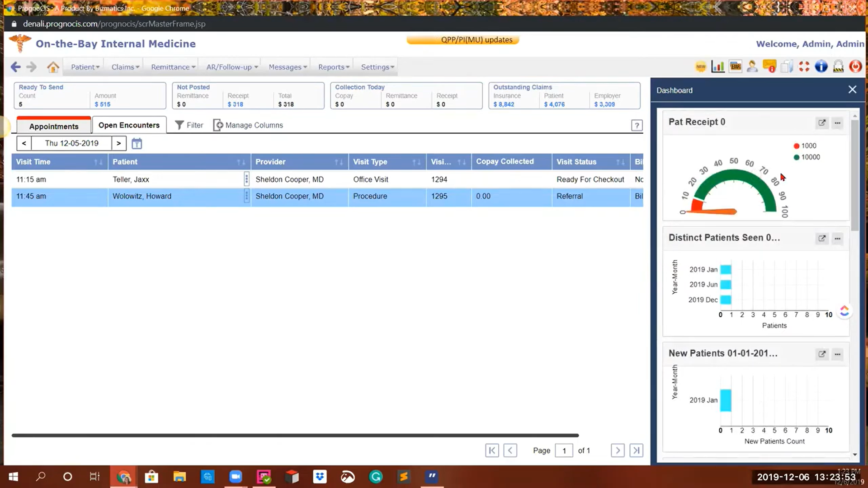Image resolution: width=868 pixels, height=488 pixels.
Task: Click Manage Columns
Action: coord(248,125)
